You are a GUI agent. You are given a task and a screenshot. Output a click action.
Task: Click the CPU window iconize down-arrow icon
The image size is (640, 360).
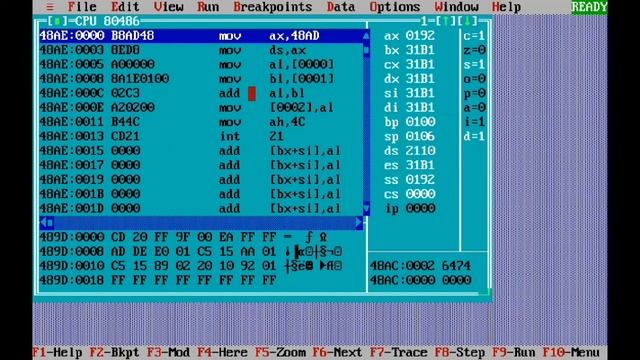[467, 21]
